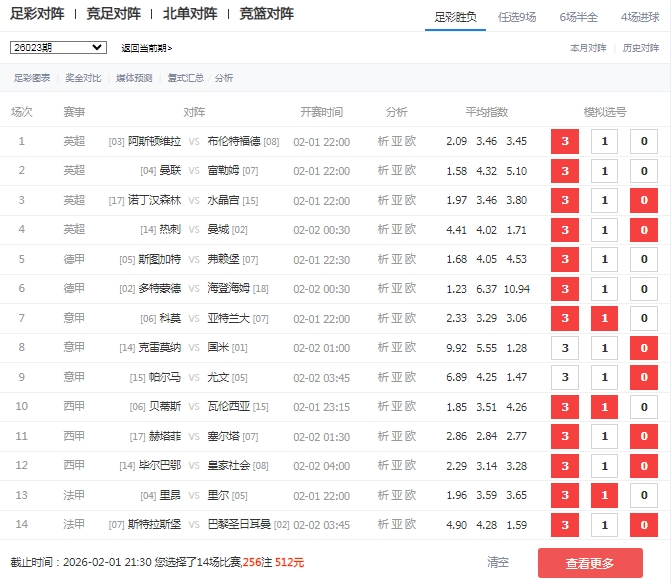
Task: Deselect pick 3 for match 6 多特蒙德
Action: (565, 289)
